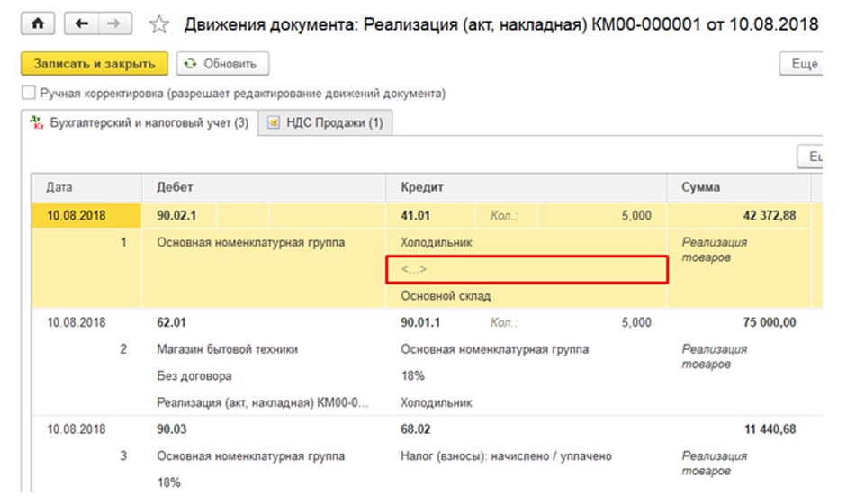Click Основная номенклатурная группа under 90.02.1
Image resolution: width=847 pixels, height=504 pixels.
pyautogui.click(x=250, y=242)
